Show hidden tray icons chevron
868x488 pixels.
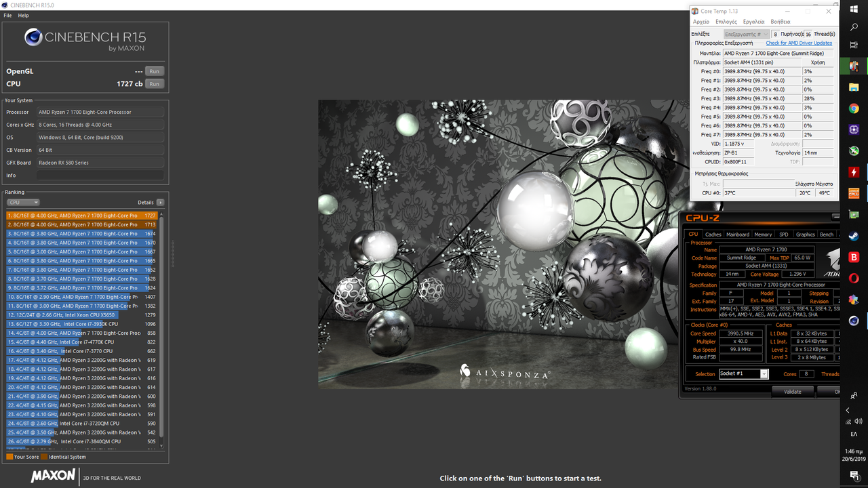[x=848, y=410]
